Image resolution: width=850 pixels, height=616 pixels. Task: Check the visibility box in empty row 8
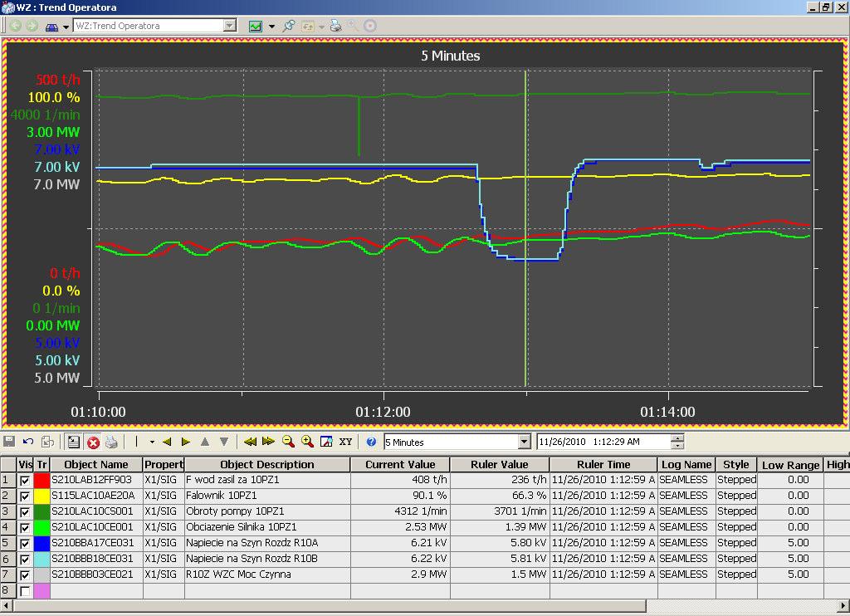tap(25, 591)
